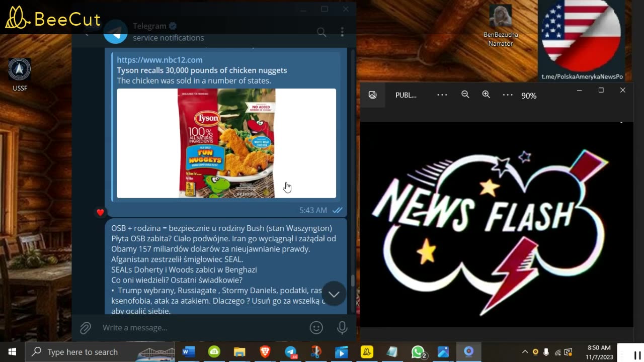Open the Tyson recalls chicken nuggets headline
Screen dimensions: 644x362
(x=202, y=70)
